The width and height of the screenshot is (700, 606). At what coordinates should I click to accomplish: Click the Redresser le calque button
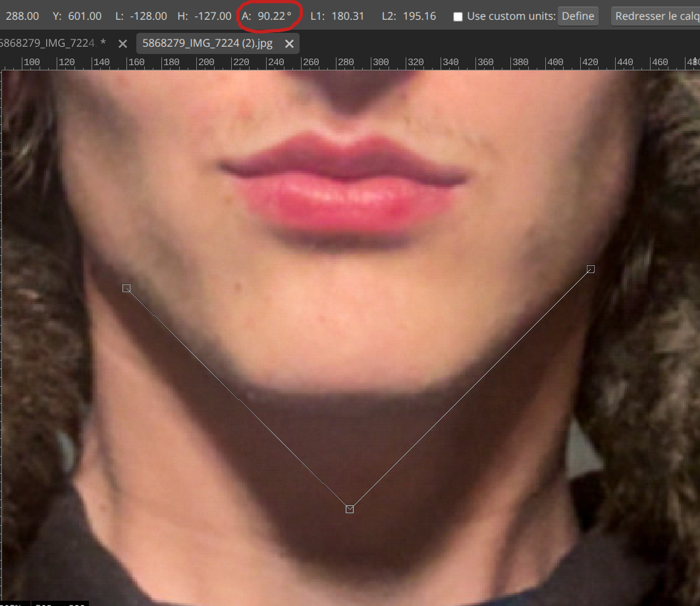point(655,16)
